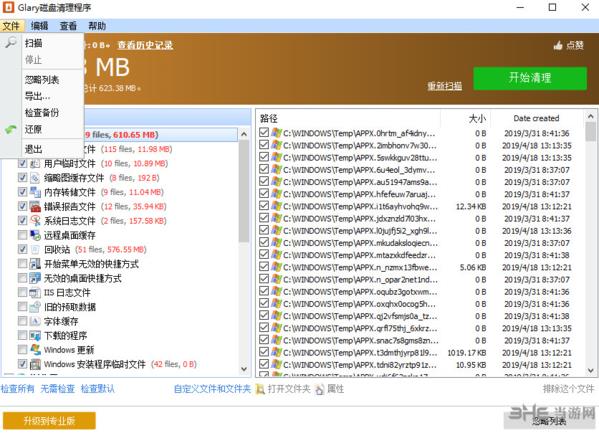Open the 编辑 menu

pos(39,26)
